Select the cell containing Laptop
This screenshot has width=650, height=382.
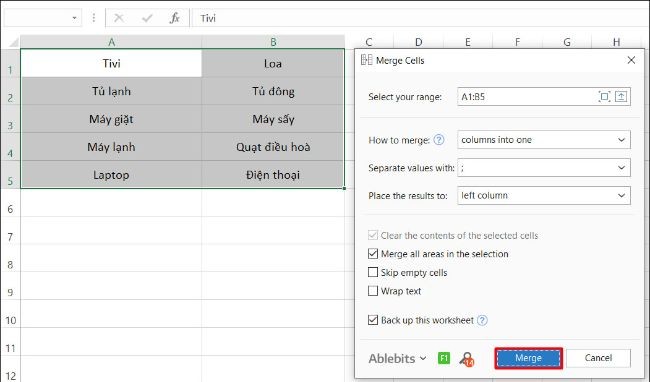(x=111, y=174)
